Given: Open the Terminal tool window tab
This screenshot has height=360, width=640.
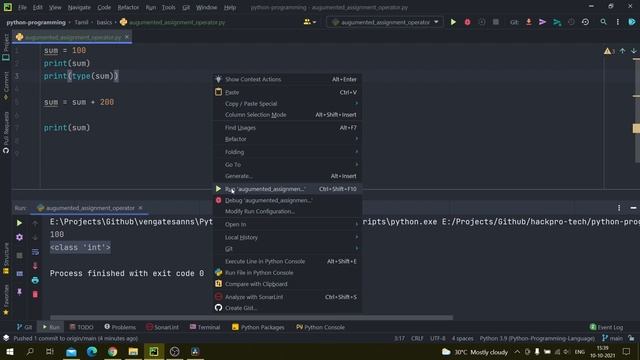Looking at the screenshot, I should coord(205,327).
